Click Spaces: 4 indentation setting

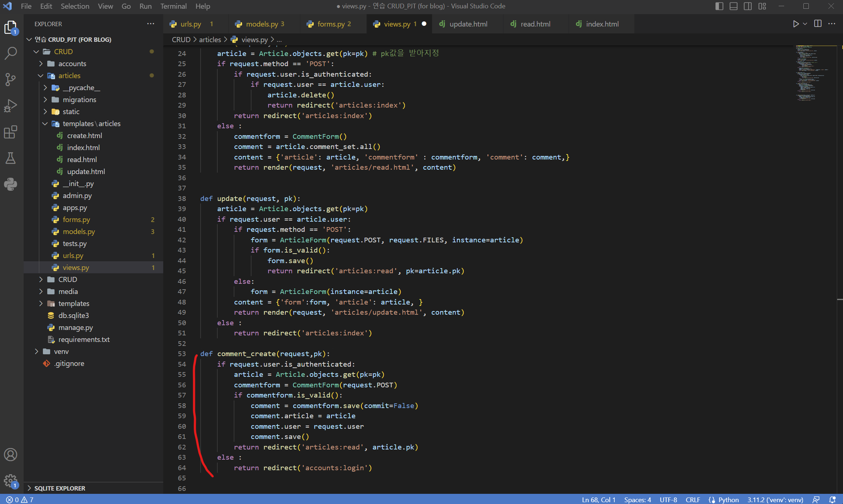(637, 500)
